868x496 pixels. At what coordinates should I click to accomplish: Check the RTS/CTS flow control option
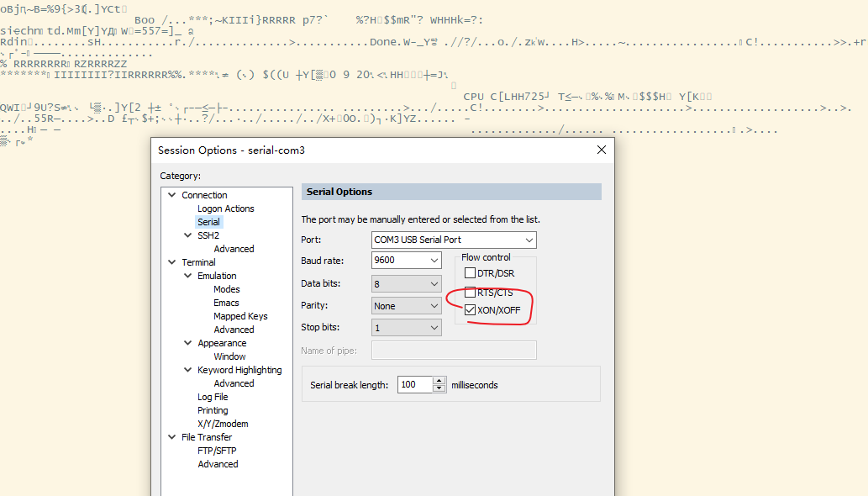pyautogui.click(x=470, y=293)
